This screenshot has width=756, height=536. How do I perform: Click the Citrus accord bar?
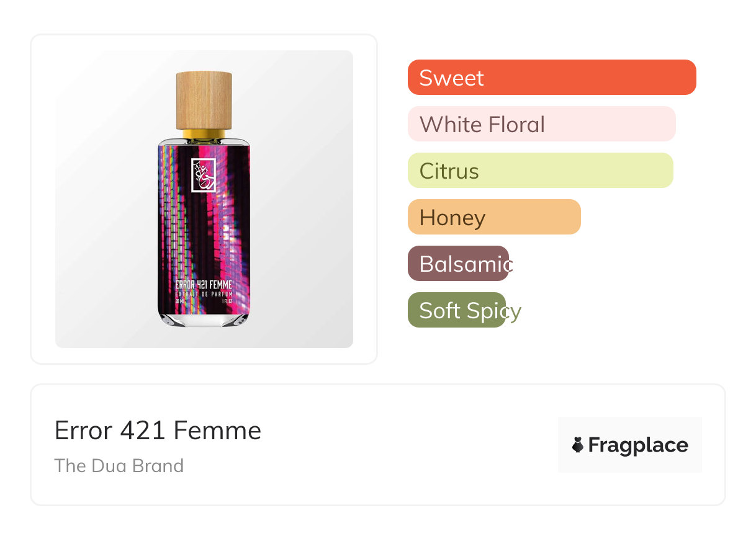tap(540, 171)
